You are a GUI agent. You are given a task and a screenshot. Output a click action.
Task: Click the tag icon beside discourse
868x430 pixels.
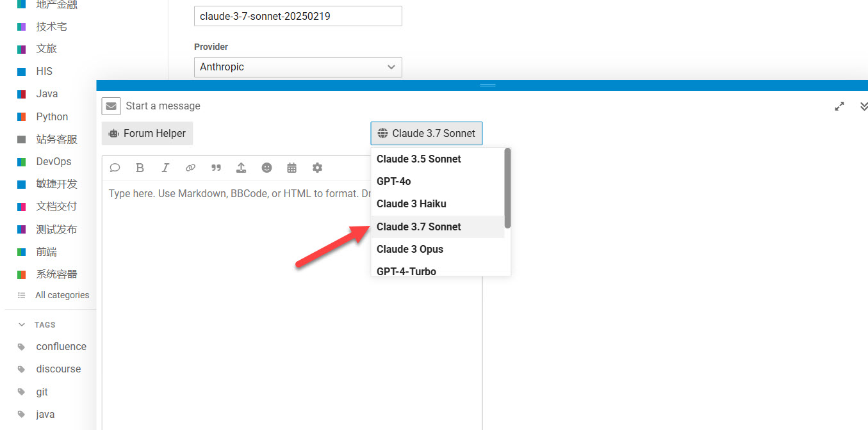point(22,369)
